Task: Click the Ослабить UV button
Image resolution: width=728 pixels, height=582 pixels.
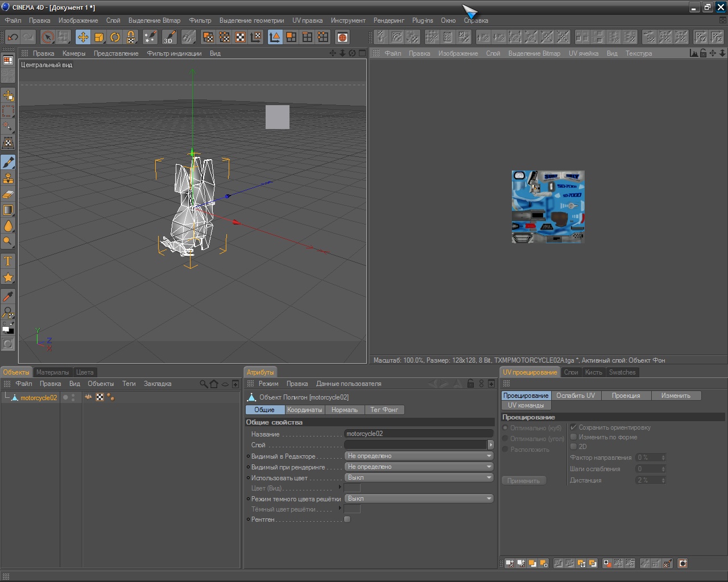Action: (x=576, y=396)
